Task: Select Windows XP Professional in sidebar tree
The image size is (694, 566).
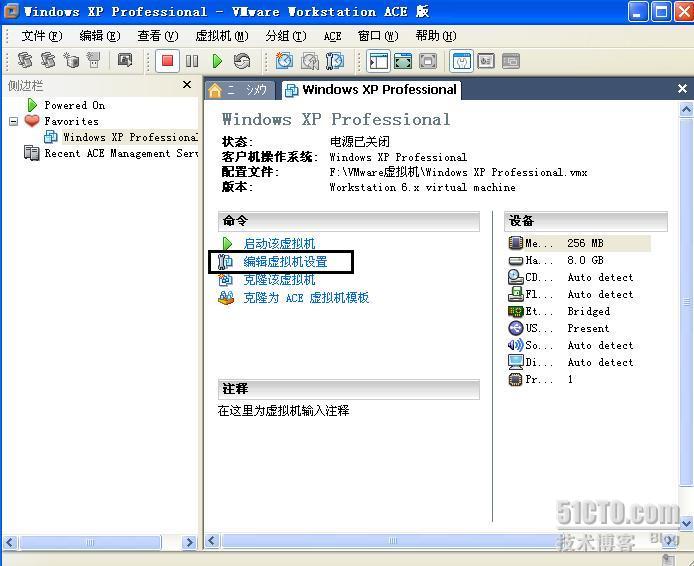Action: 130,137
